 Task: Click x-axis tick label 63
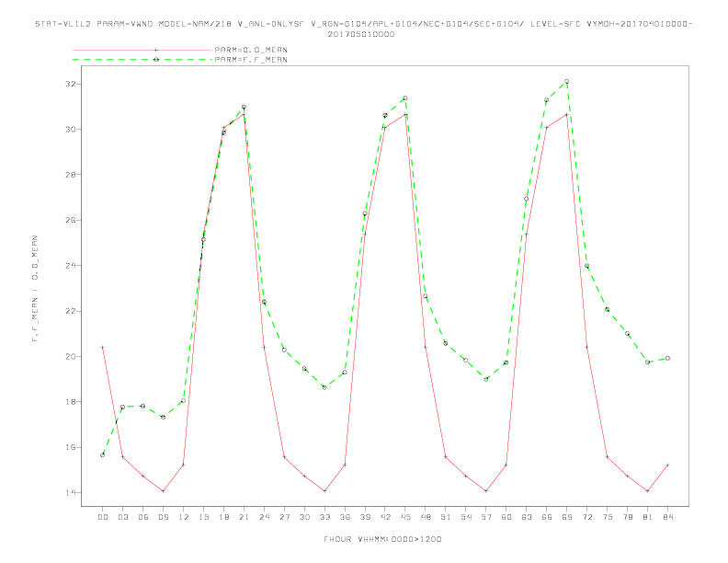[x=527, y=517]
